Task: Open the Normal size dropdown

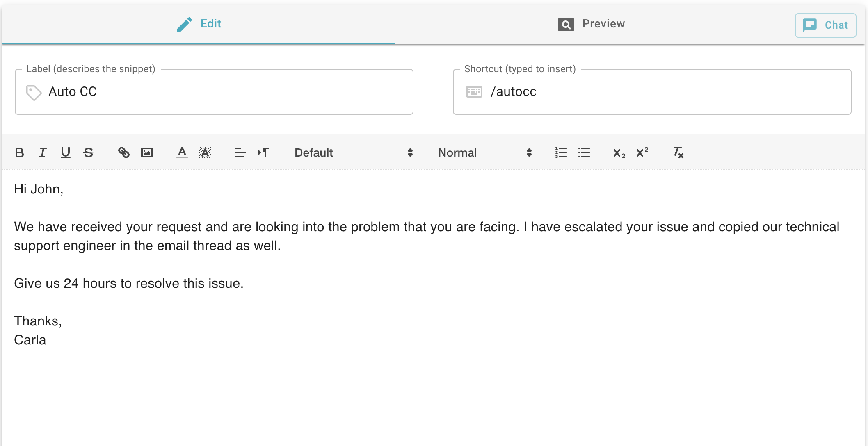Action: [x=485, y=153]
